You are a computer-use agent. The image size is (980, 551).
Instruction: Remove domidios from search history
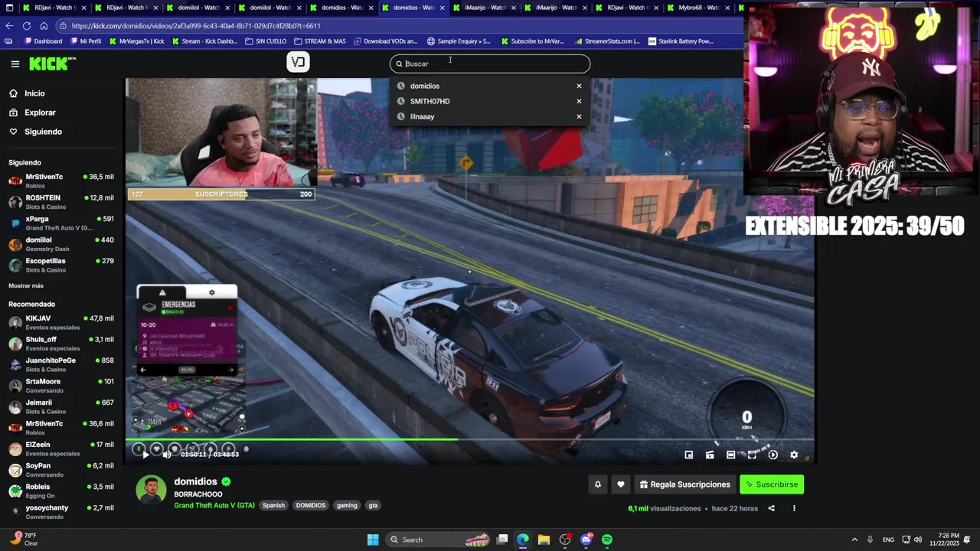pos(579,86)
